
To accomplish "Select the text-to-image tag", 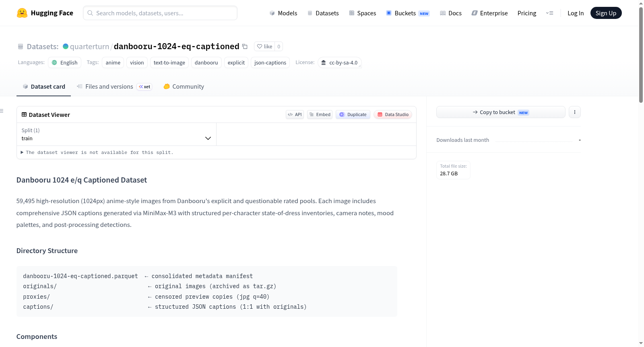I will point(169,62).
